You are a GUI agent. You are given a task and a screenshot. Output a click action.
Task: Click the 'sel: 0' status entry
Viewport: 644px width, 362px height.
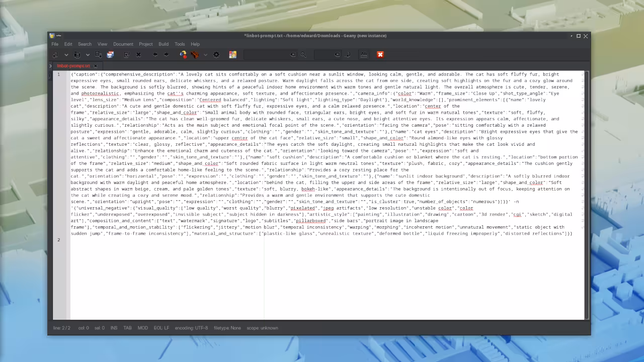click(100, 328)
